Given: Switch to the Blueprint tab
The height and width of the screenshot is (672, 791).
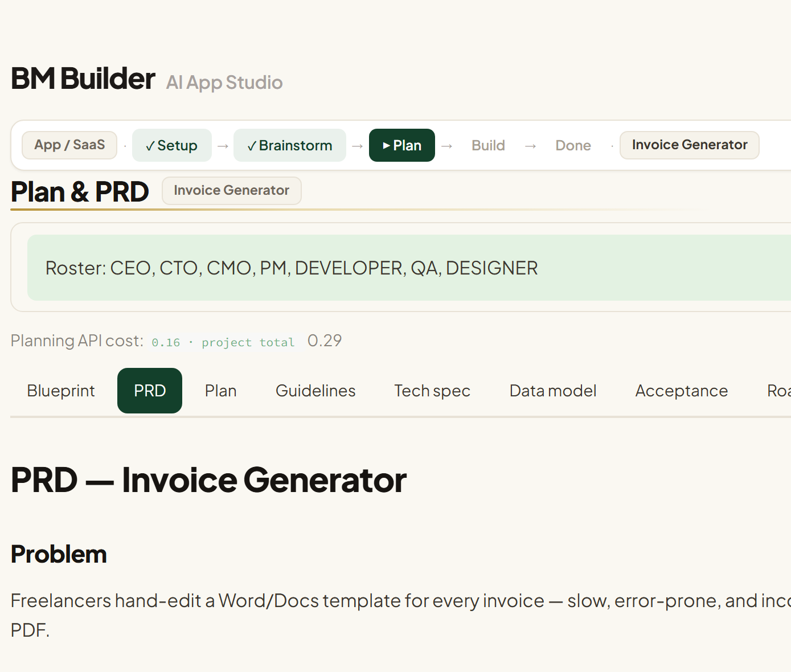Looking at the screenshot, I should (61, 391).
